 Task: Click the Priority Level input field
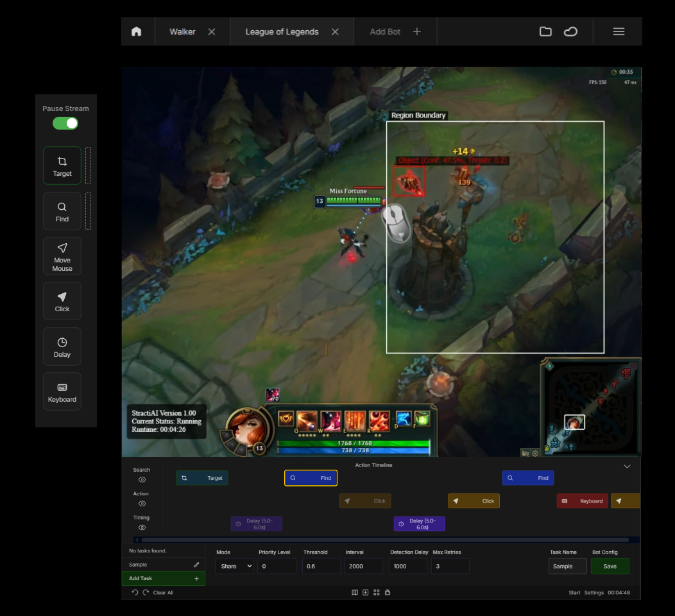click(277, 566)
